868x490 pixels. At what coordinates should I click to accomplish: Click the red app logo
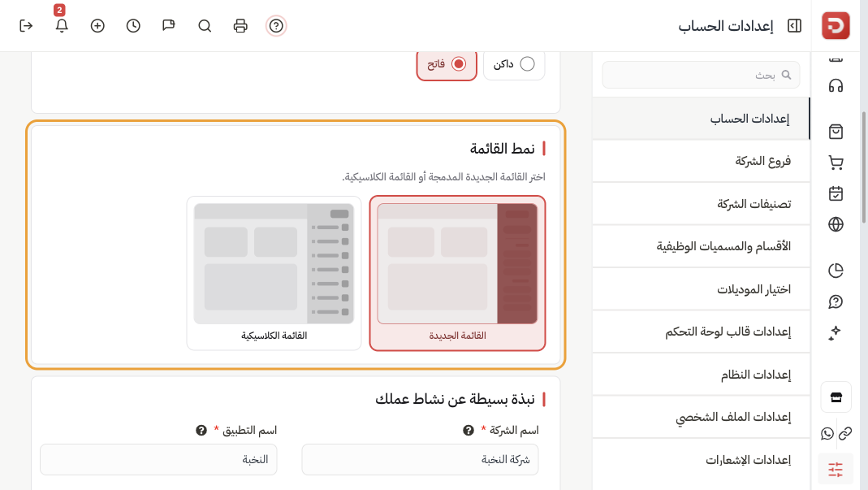tap(836, 25)
